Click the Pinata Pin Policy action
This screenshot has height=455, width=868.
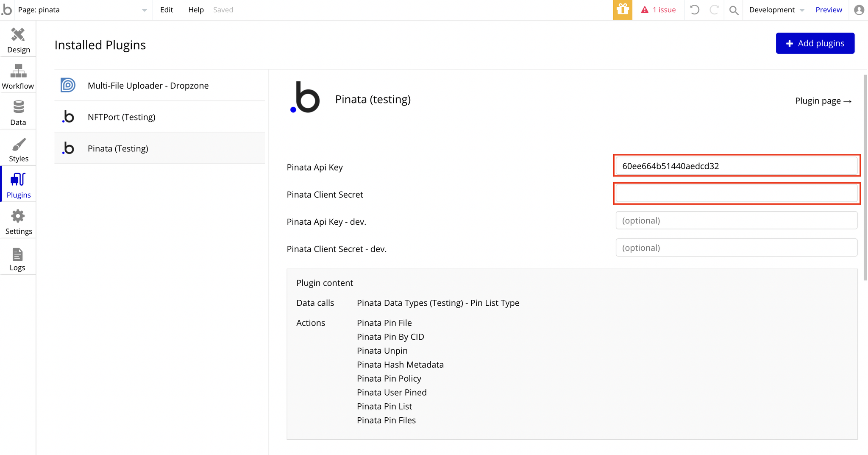pos(389,379)
